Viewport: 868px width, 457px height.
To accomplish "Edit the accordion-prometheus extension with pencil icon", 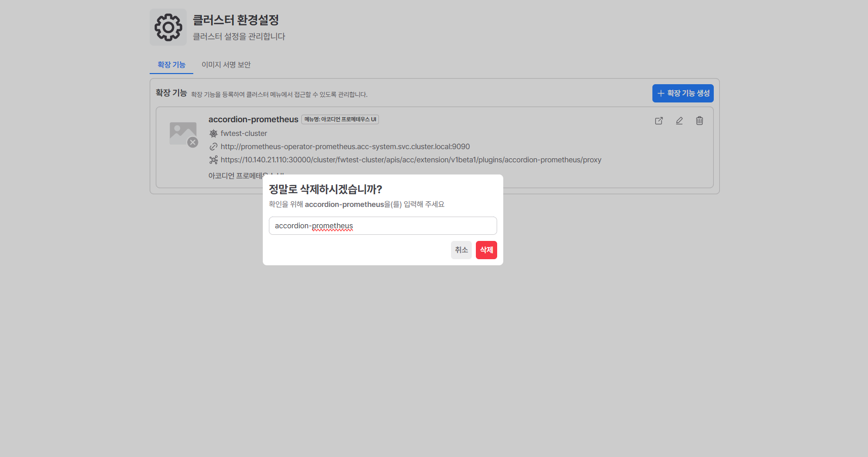I will coord(679,121).
